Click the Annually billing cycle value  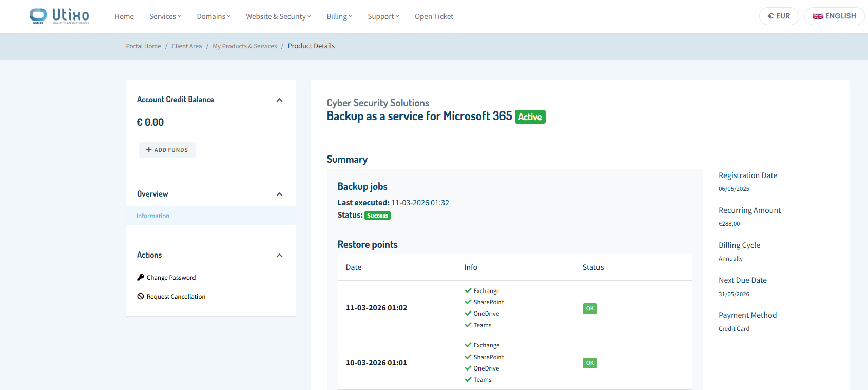click(x=730, y=259)
